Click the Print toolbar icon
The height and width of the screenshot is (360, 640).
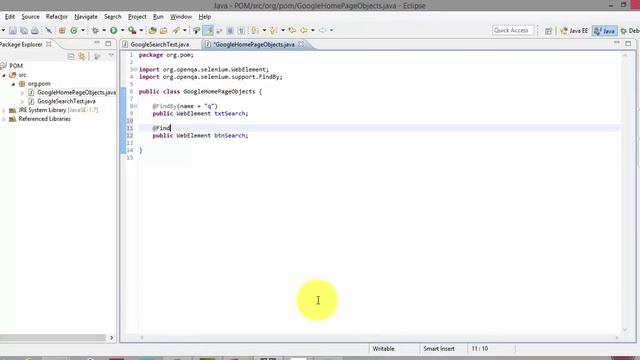[x=35, y=31]
